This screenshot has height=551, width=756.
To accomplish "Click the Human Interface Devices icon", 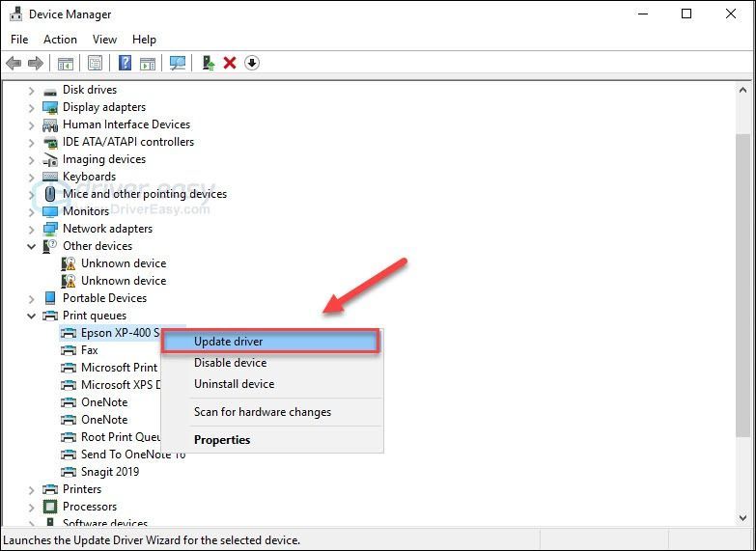I will 50,124.
